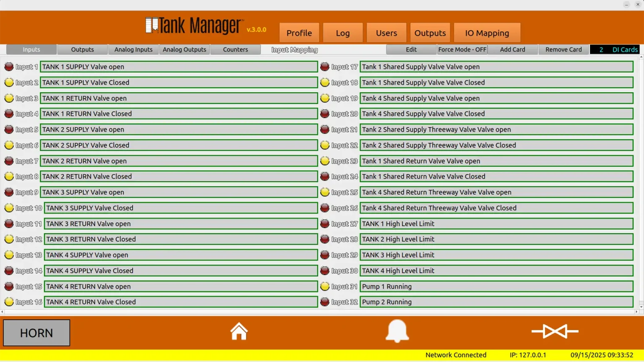644x362 pixels.
Task: Go to the Home screen icon
Action: tap(239, 331)
